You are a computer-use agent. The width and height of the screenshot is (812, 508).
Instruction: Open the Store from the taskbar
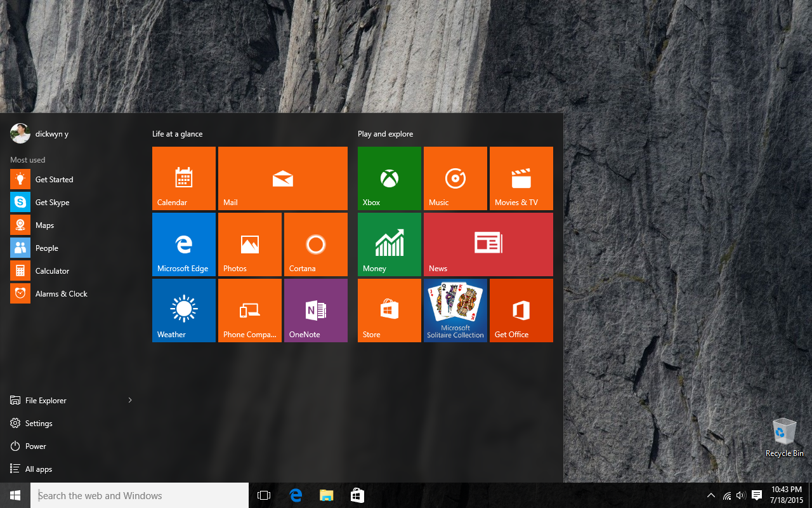coord(357,495)
